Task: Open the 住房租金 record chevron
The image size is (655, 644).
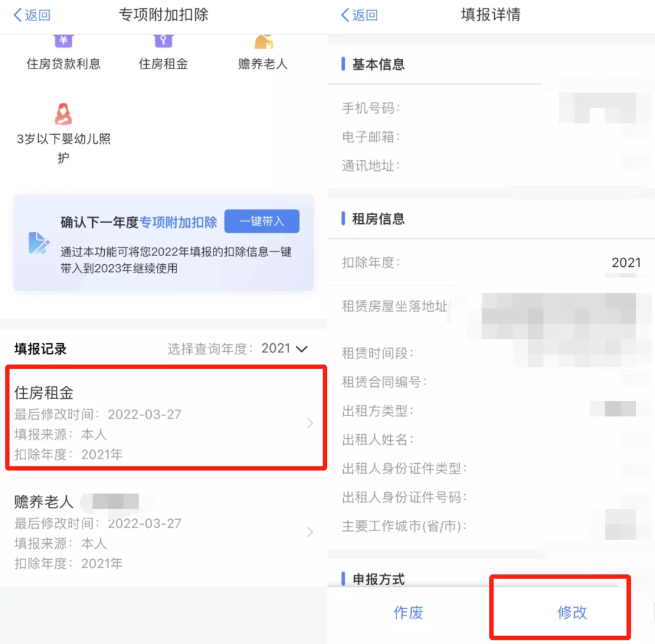Action: [x=309, y=423]
